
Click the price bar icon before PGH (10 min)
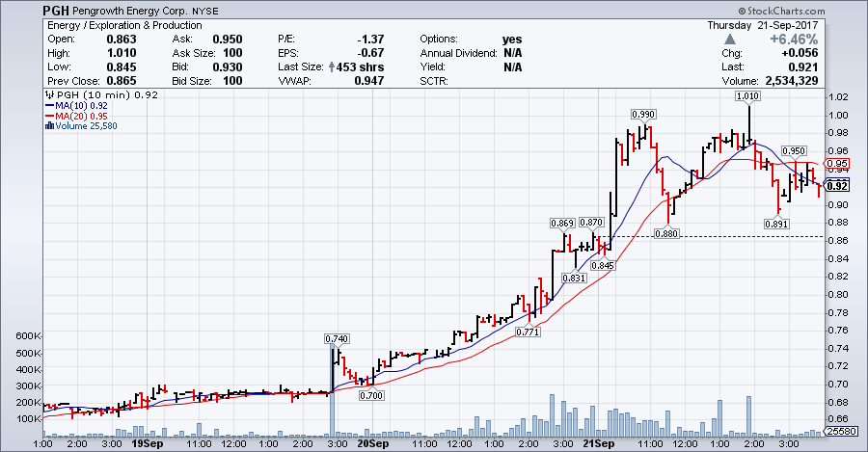48,95
